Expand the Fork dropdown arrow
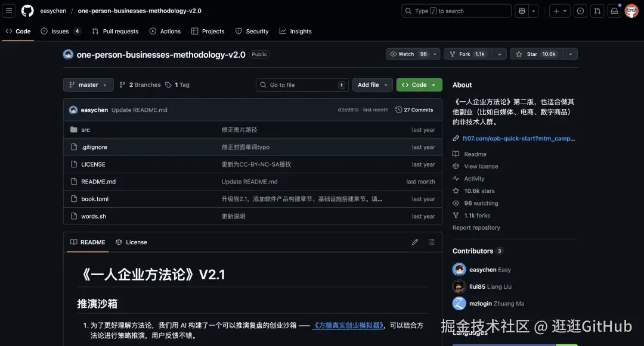The width and height of the screenshot is (644, 346). 500,54
